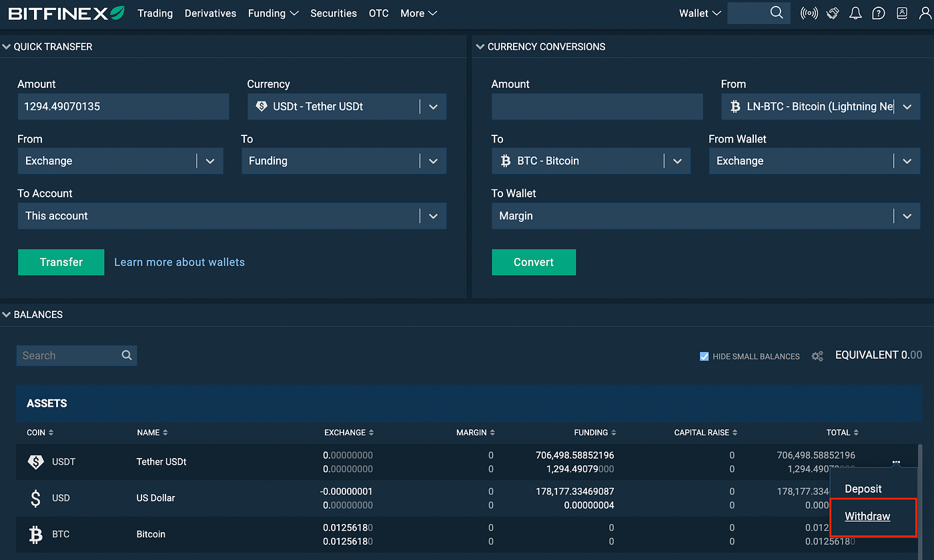
Task: Click the green Transfer button
Action: point(61,262)
